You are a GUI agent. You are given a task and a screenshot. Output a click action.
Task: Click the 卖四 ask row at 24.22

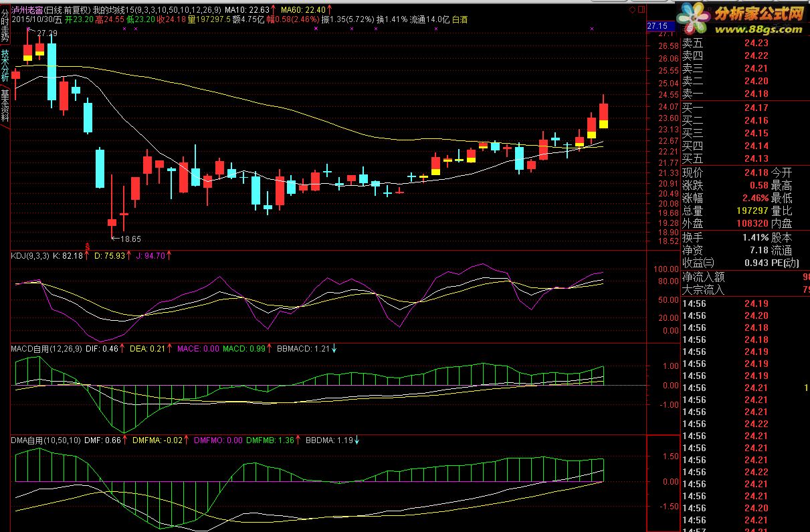coord(745,56)
